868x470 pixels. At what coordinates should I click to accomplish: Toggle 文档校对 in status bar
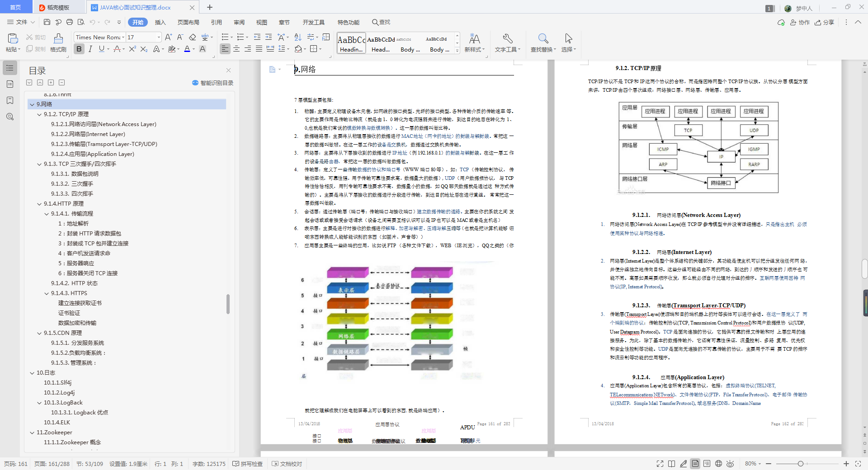287,464
